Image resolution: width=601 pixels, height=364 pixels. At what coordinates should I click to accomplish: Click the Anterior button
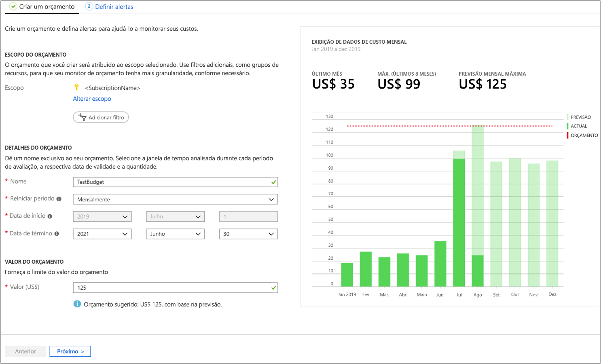point(25,351)
